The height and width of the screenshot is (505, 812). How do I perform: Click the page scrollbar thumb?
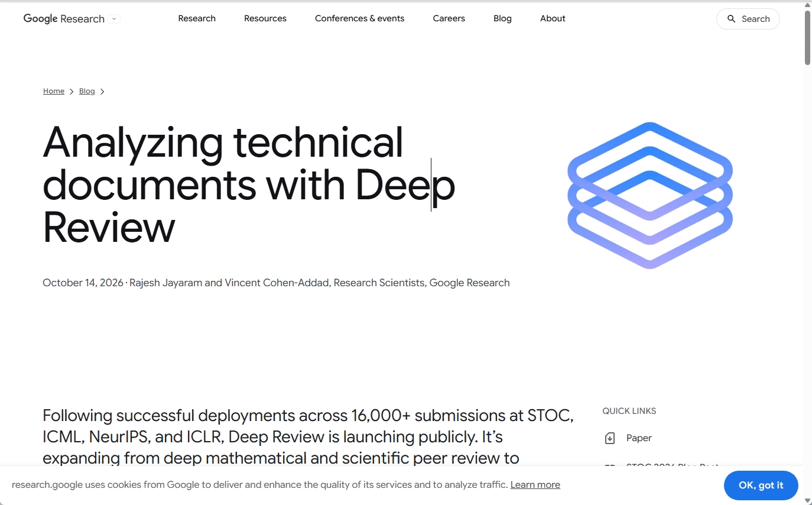[x=808, y=37]
